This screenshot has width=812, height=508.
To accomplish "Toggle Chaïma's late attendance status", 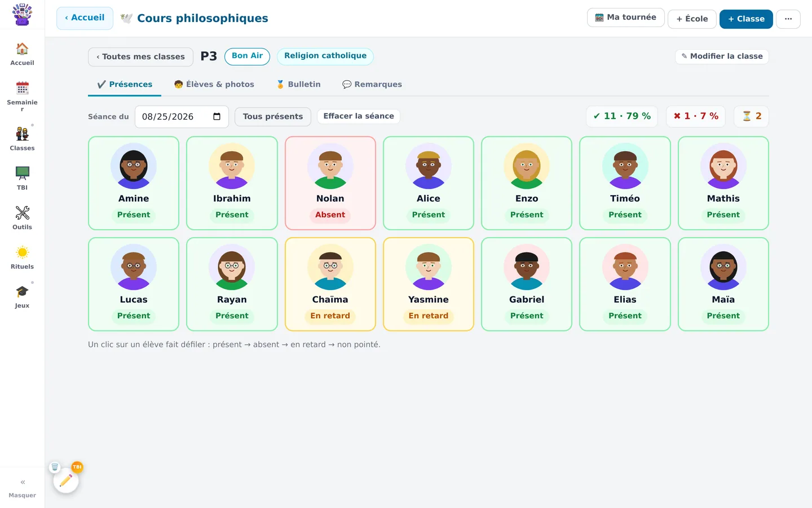I will [x=330, y=284].
